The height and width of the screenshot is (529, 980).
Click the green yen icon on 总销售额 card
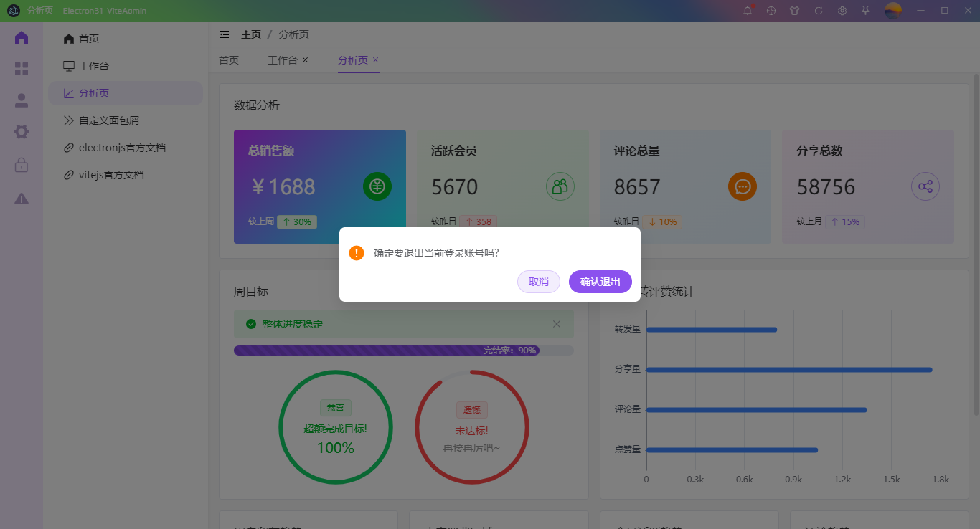(x=377, y=186)
